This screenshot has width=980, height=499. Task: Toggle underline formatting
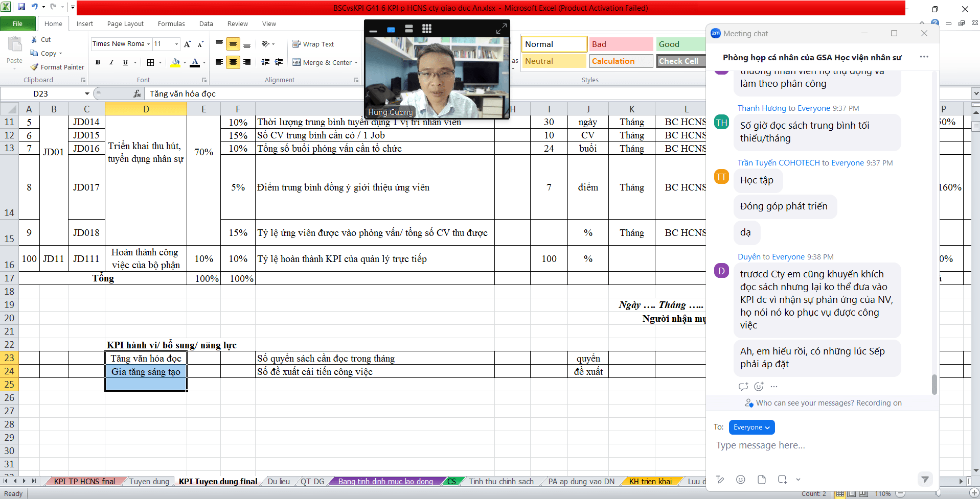[x=125, y=62]
